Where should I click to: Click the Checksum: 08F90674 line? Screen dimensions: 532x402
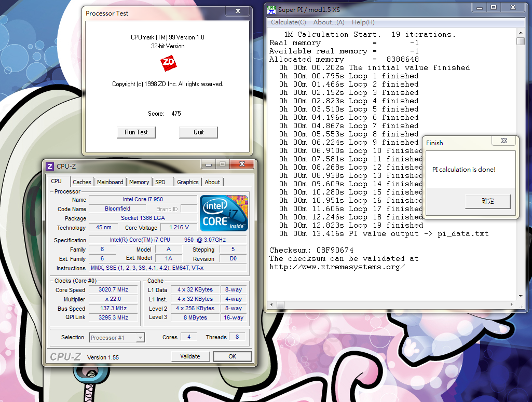point(311,251)
